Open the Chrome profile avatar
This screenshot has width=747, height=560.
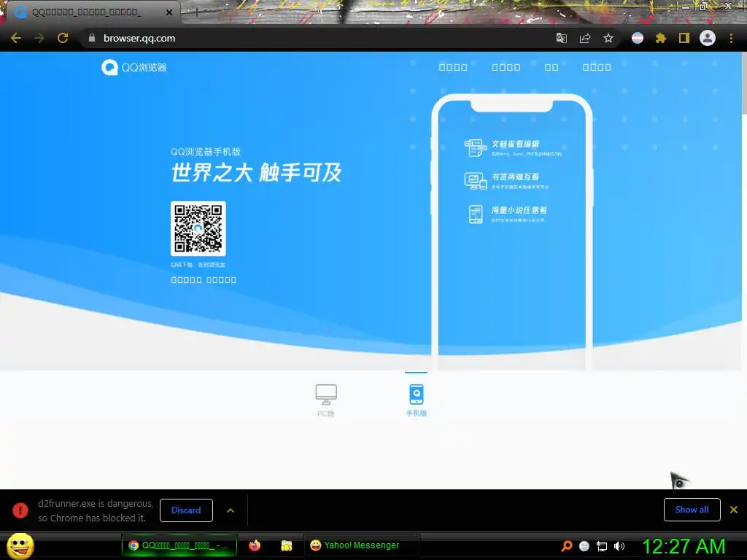click(708, 38)
